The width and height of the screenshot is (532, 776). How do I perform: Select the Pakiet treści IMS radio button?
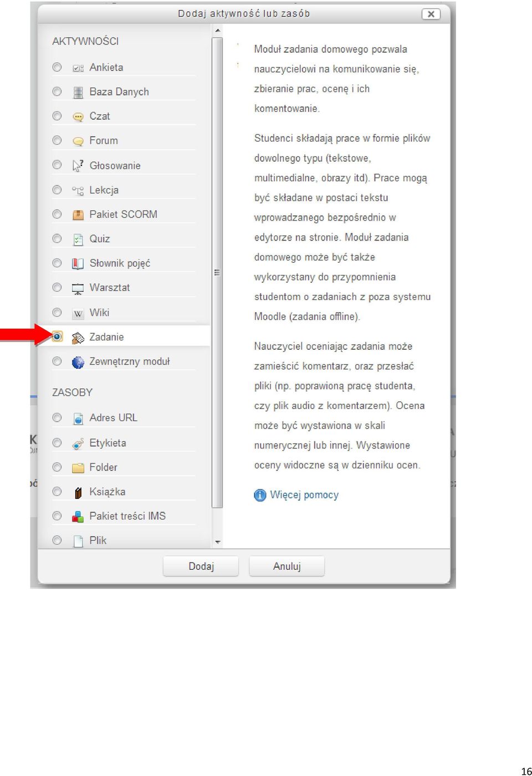tap(57, 515)
